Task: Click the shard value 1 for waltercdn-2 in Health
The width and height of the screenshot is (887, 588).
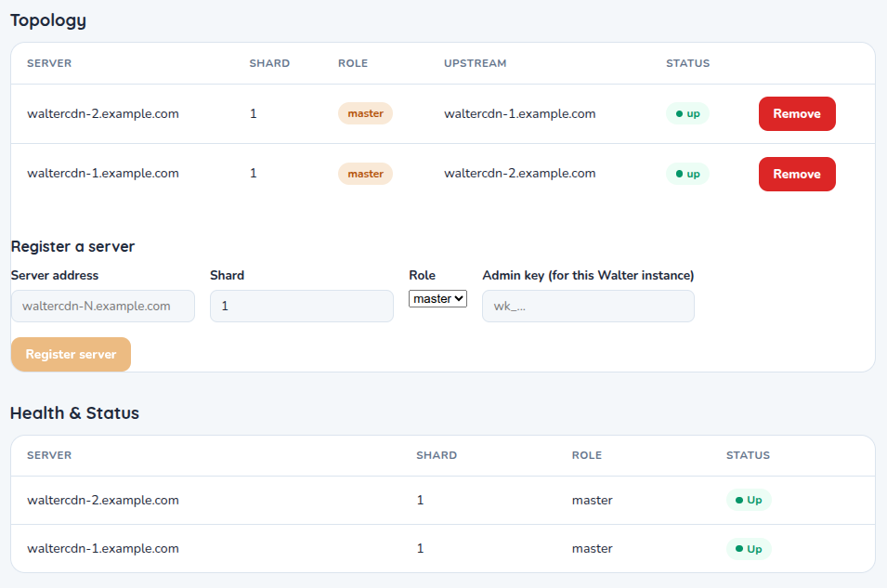Action: [x=421, y=501]
